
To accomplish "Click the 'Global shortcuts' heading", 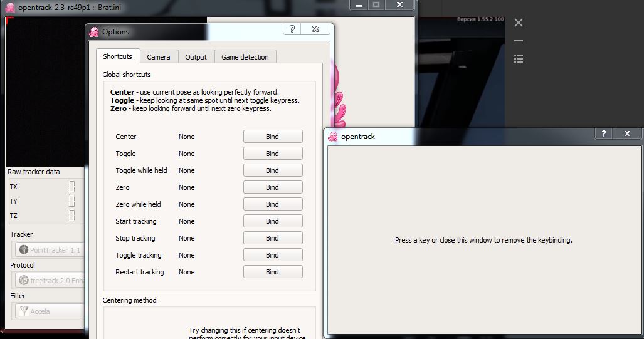I will [x=127, y=75].
